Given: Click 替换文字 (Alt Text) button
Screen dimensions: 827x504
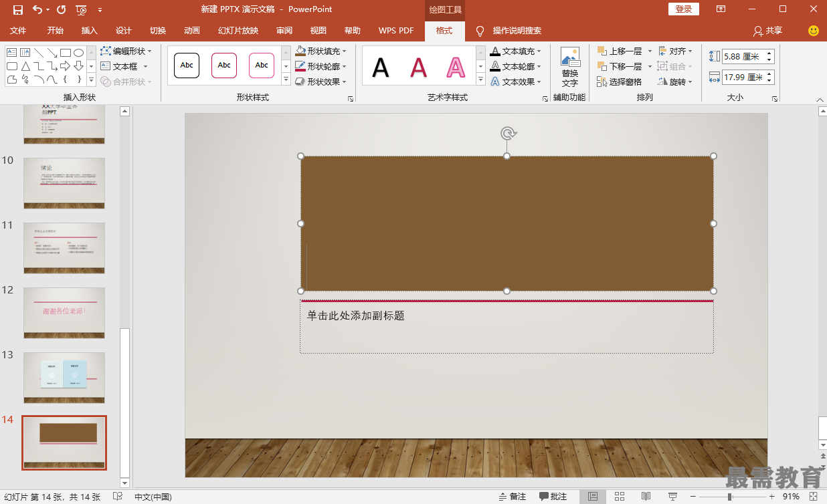Looking at the screenshot, I should (570, 67).
